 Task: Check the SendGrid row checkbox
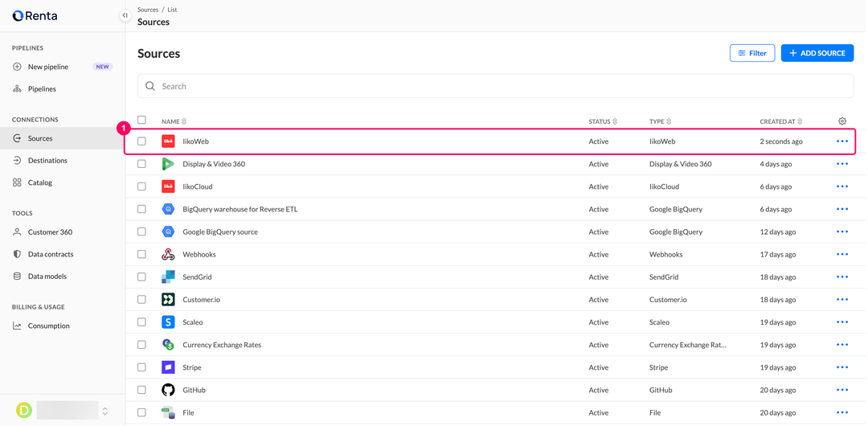(141, 277)
